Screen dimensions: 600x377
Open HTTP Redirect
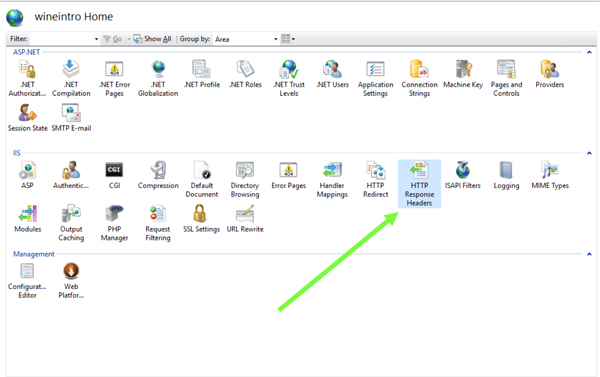[375, 180]
